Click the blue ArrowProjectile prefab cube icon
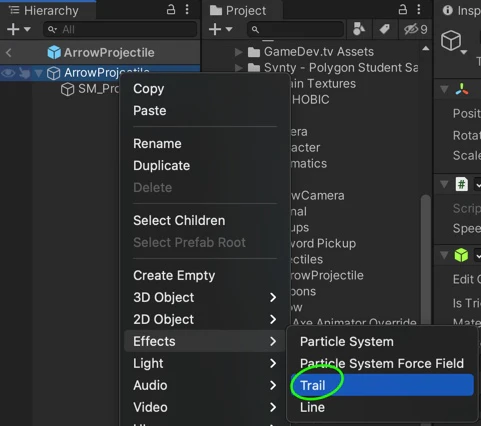 [x=54, y=52]
